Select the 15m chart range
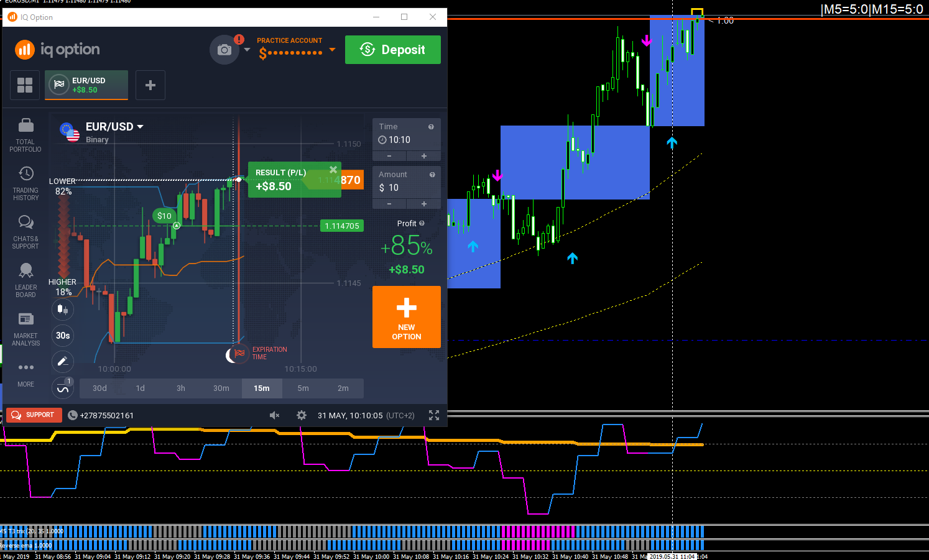 [x=262, y=388]
